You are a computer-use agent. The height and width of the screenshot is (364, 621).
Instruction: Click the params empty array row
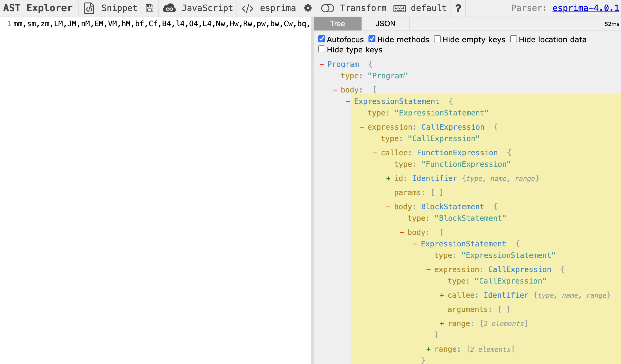[x=418, y=192]
